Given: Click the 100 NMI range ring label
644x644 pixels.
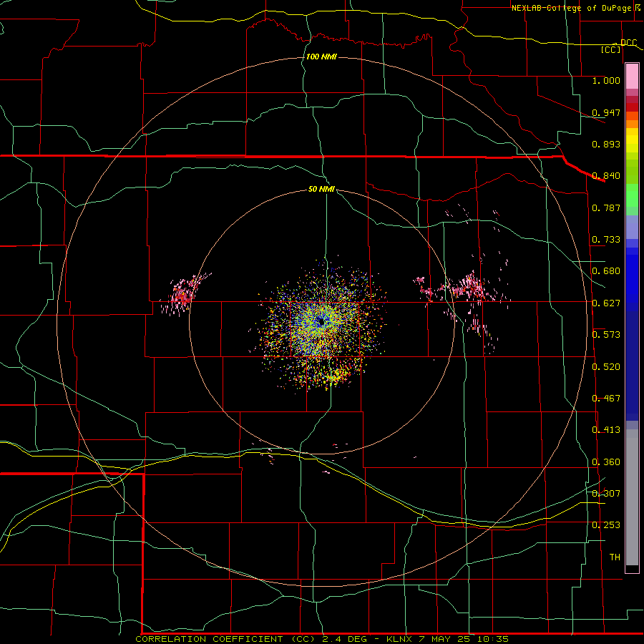Looking at the screenshot, I should tap(321, 57).
